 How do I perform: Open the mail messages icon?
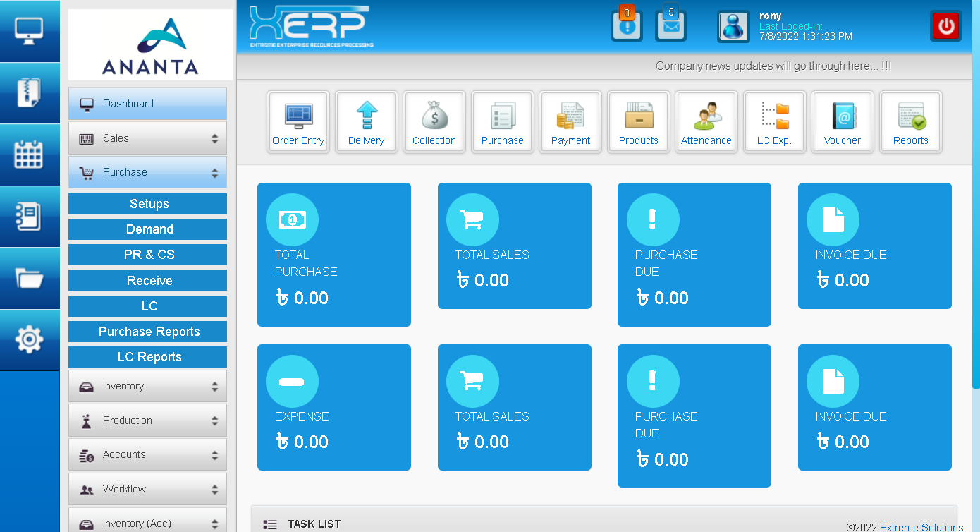[x=670, y=26]
